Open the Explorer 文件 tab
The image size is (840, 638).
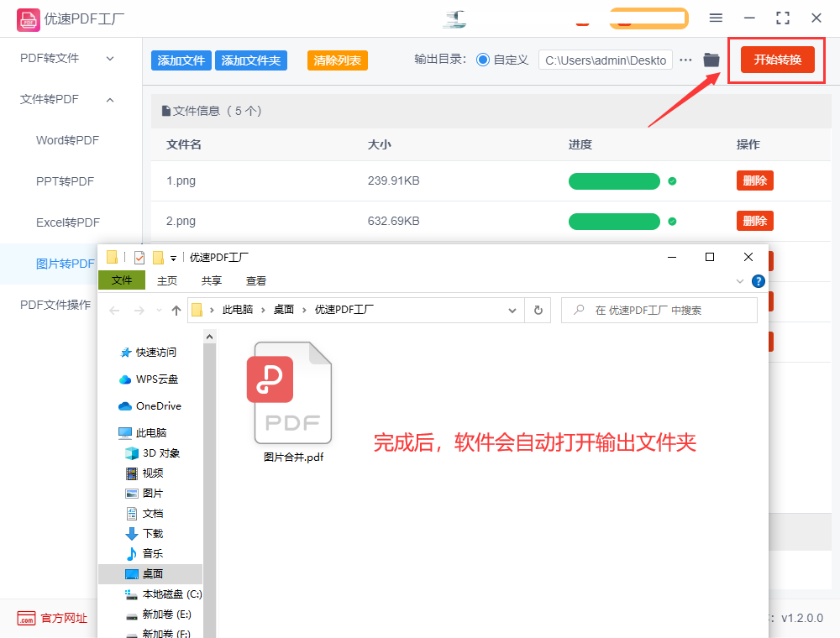tap(122, 280)
